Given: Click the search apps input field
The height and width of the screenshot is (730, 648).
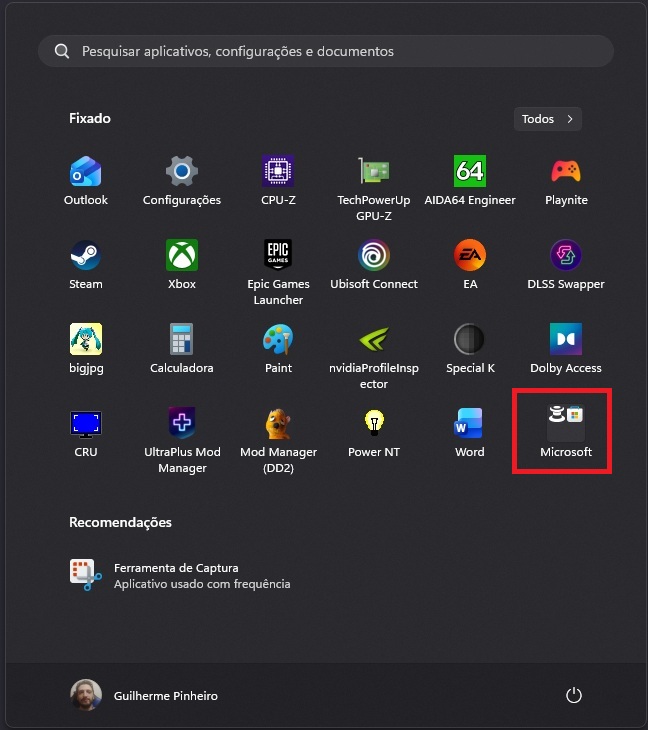Looking at the screenshot, I should click(x=325, y=51).
